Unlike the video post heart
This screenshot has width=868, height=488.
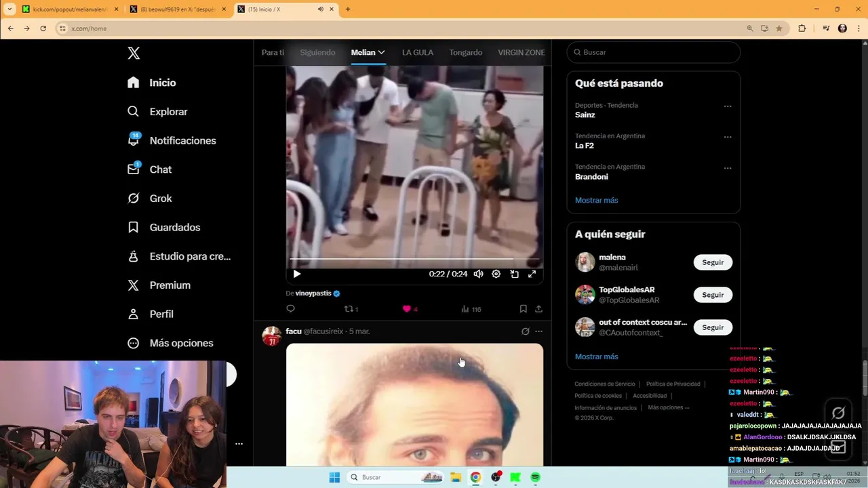point(410,309)
